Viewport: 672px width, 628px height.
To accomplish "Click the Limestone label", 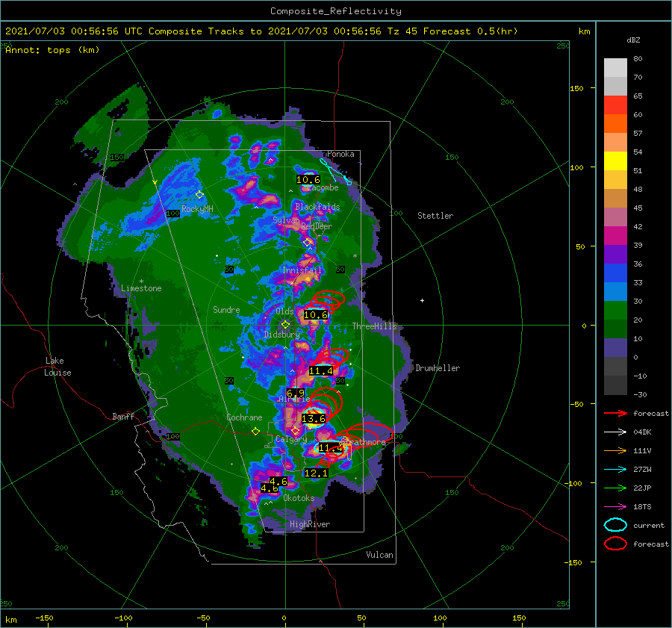I will tap(141, 288).
